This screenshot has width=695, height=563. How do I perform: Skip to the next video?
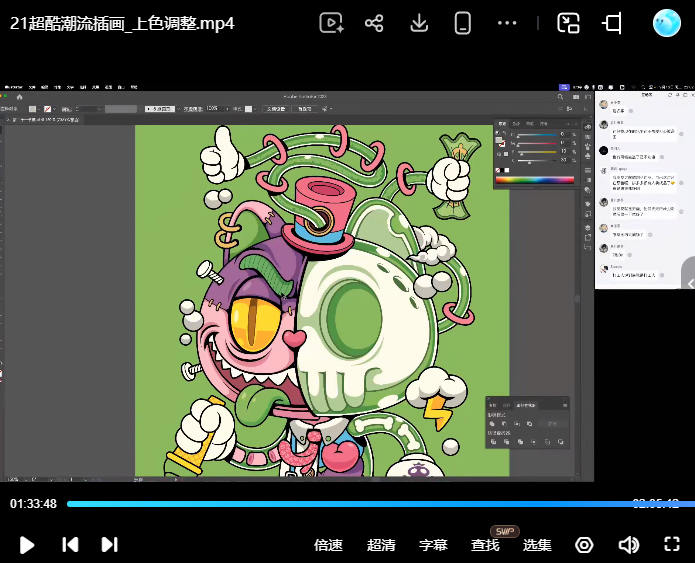(x=109, y=545)
